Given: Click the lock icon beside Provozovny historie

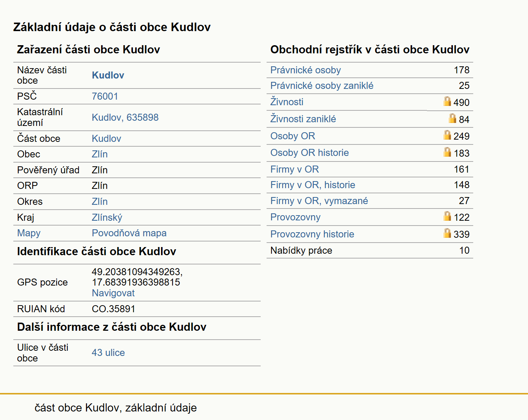Looking at the screenshot, I should coord(447,233).
